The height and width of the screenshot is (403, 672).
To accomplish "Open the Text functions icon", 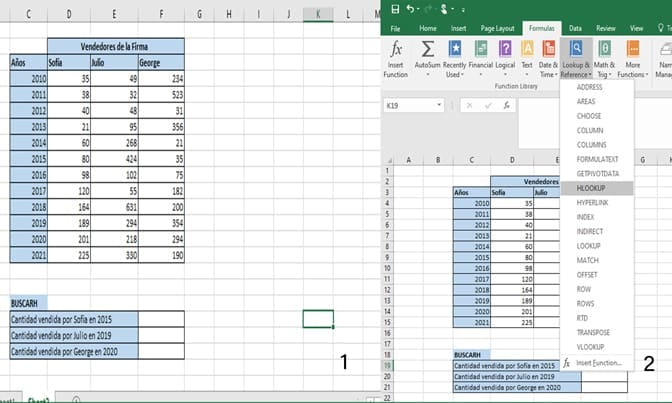I will (527, 49).
